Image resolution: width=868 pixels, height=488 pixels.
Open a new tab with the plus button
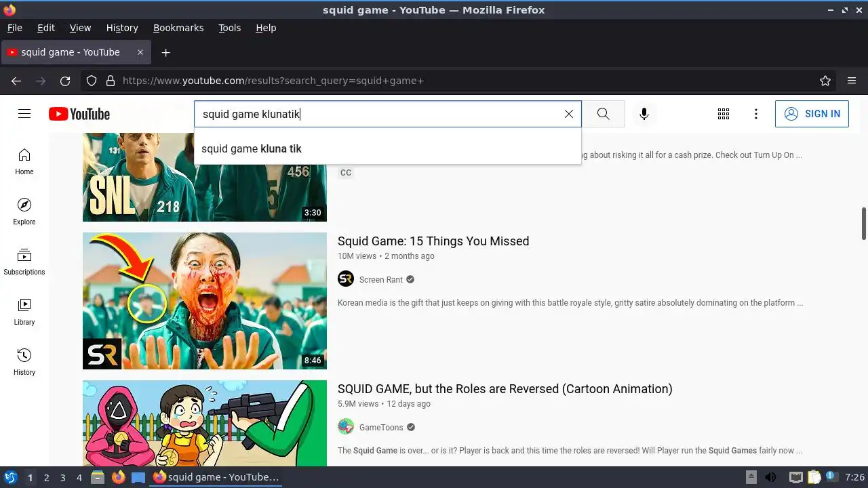tap(165, 52)
